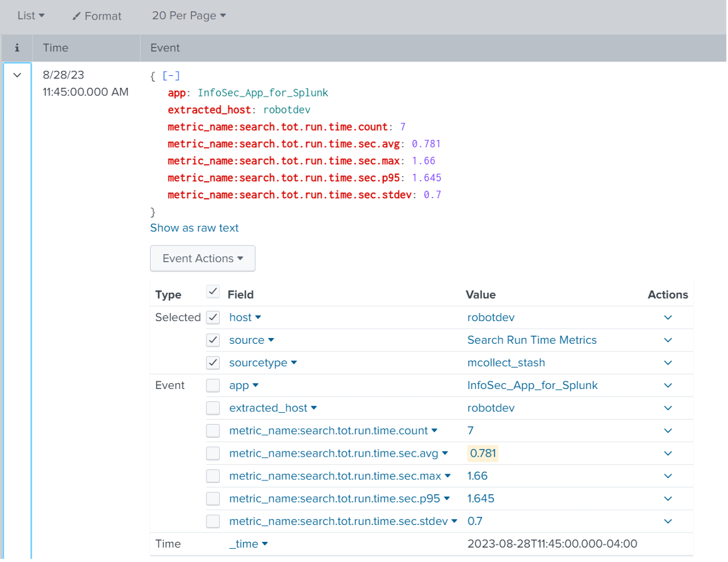Click the Event Actions button

[203, 258]
